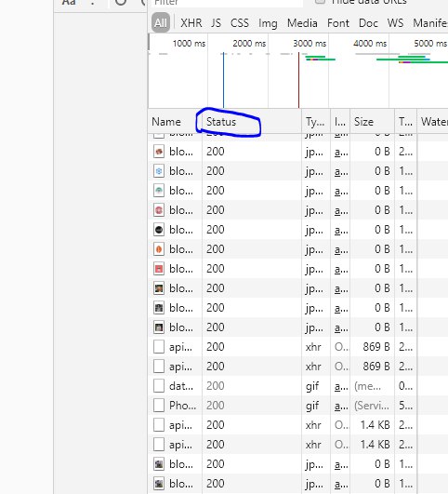
Task: Click the 4000 ms mark in timeline
Action: pos(370,43)
